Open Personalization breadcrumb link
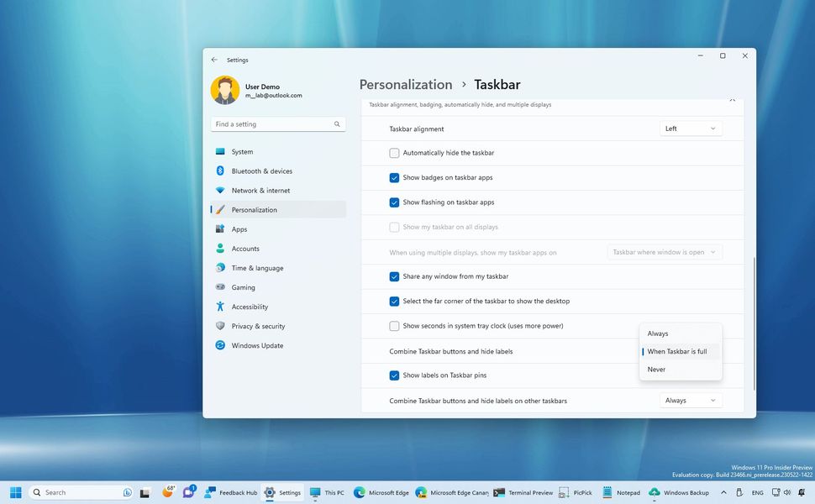This screenshot has height=504, width=815. coord(406,84)
